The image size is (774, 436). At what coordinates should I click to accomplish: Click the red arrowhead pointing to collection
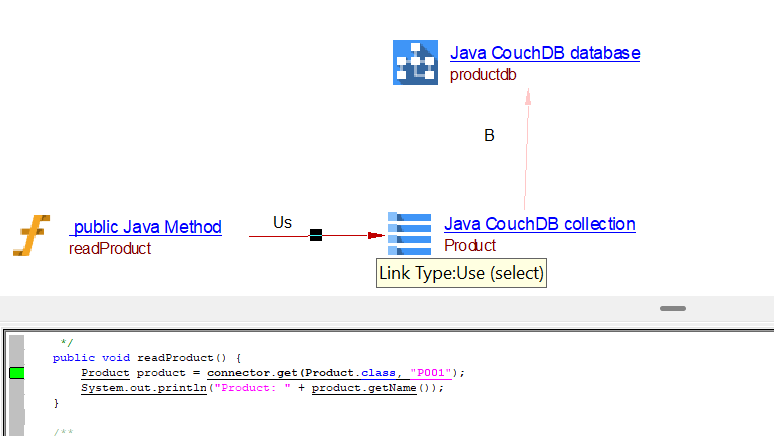coord(376,236)
